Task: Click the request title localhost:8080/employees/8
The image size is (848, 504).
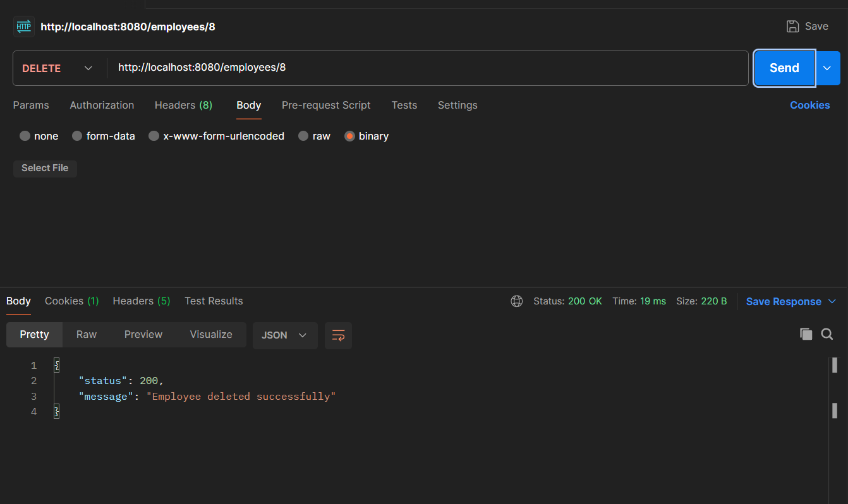Action: coord(128,27)
